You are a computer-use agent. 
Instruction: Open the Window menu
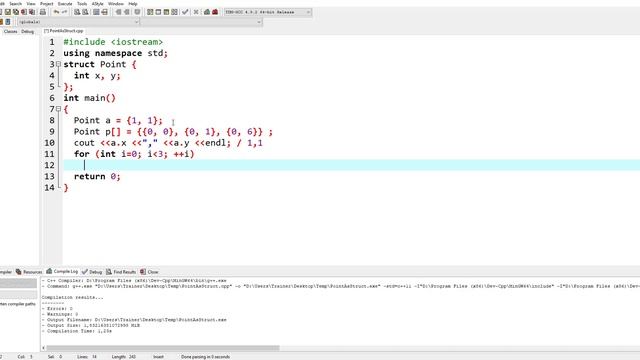coord(116,4)
